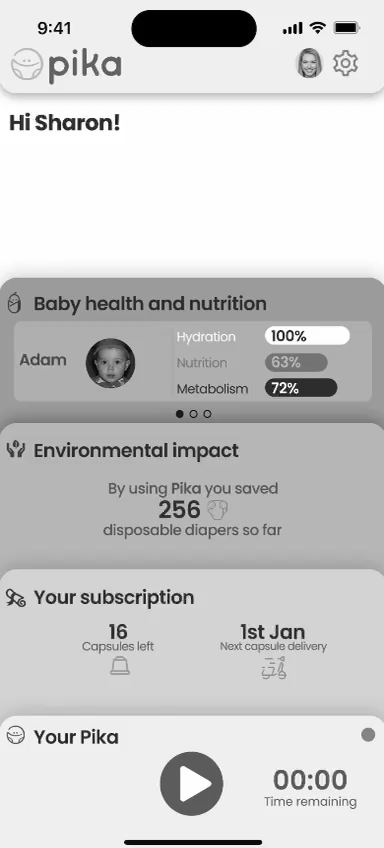Tap the Pika status indicator dot
384x848 pixels.
(368, 735)
